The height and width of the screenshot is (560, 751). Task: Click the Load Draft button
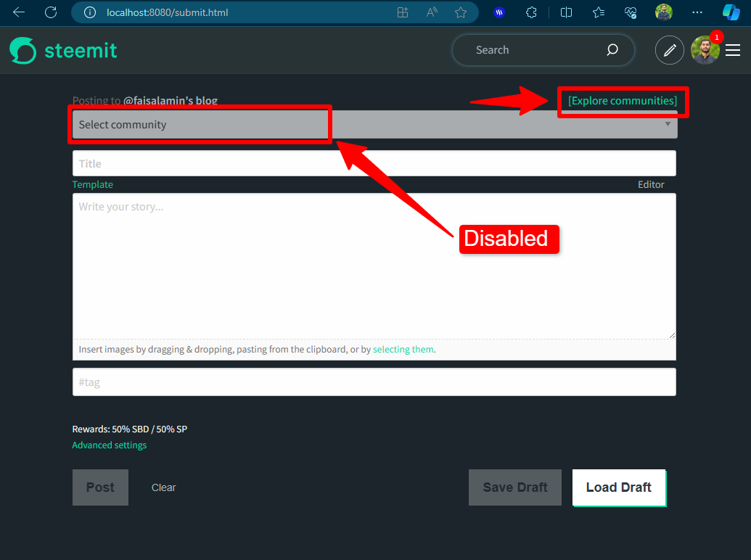[x=619, y=487]
